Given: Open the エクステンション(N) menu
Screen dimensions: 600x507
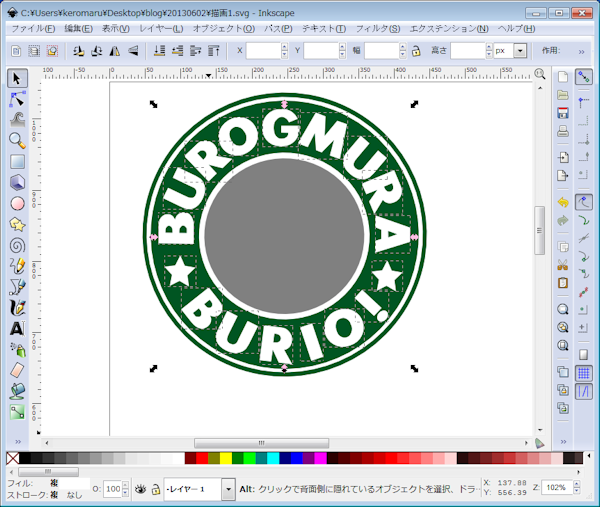Looking at the screenshot, I should (x=449, y=29).
